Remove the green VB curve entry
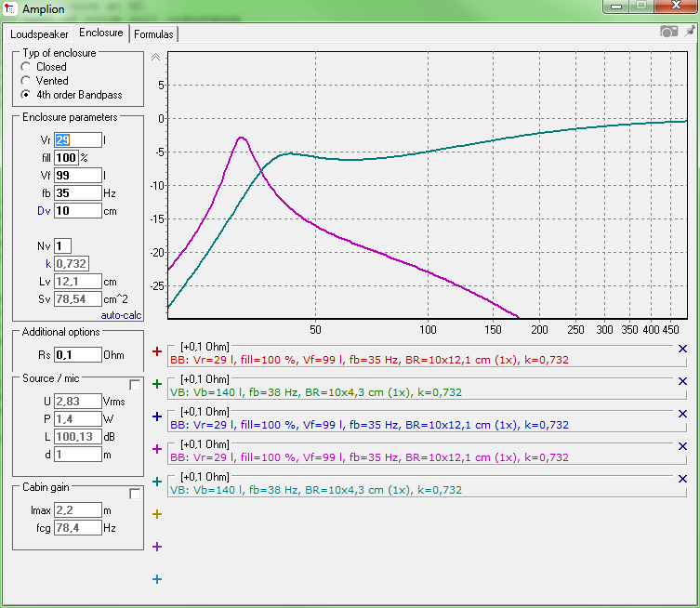This screenshot has height=608, width=700. 682,381
